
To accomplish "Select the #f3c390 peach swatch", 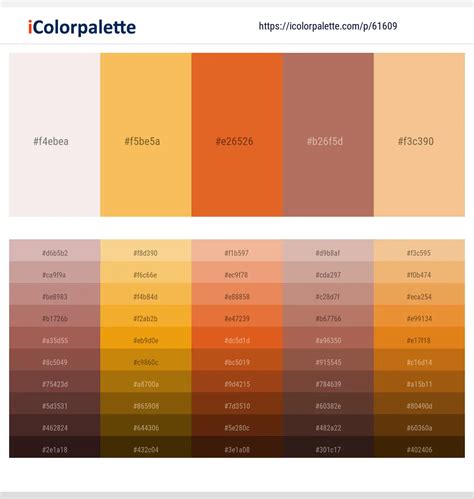I will click(x=419, y=135).
